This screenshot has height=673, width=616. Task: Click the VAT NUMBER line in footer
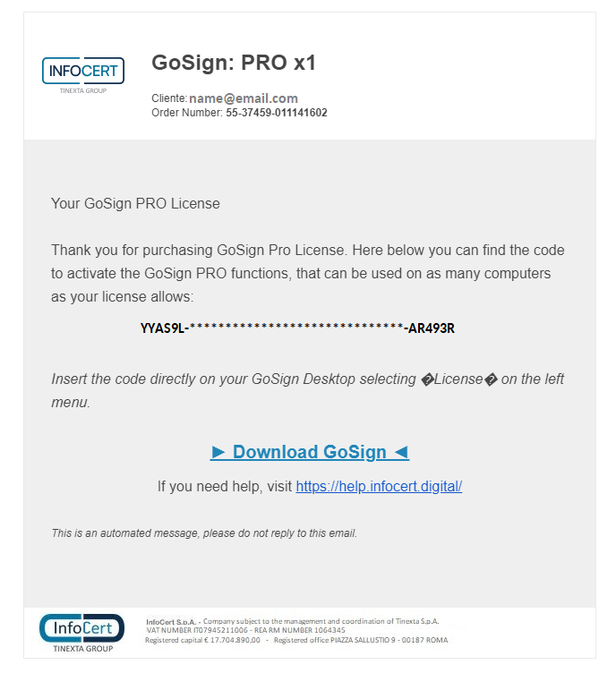245,630
